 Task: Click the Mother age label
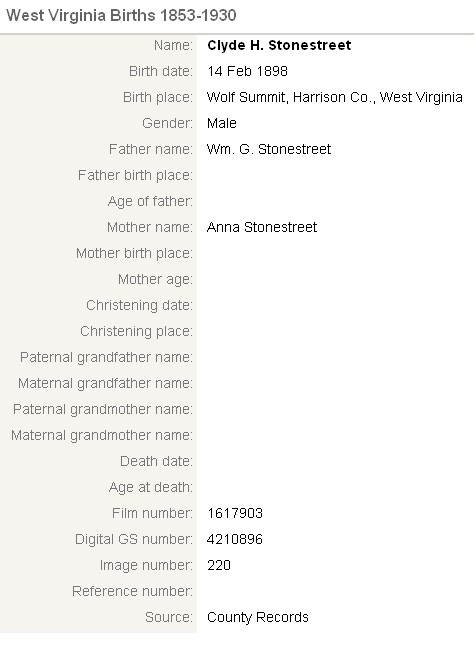156,279
